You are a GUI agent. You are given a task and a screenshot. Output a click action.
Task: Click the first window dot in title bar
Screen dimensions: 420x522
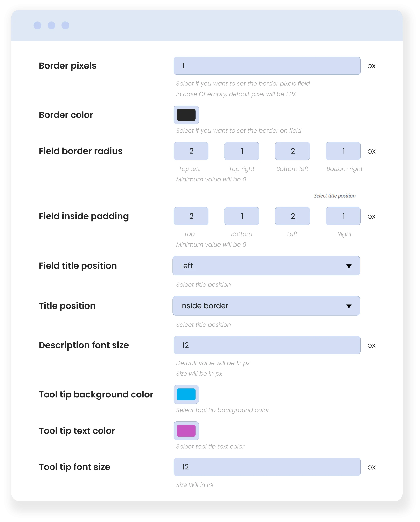click(x=37, y=25)
